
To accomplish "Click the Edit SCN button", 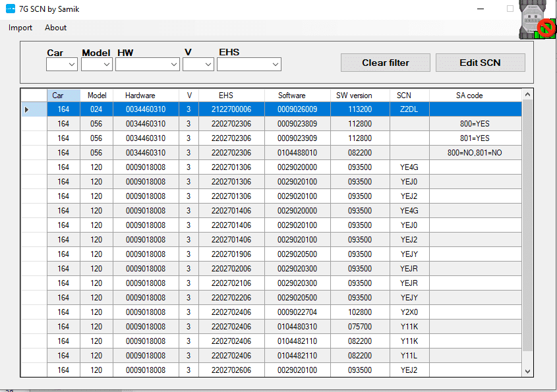I will point(480,63).
